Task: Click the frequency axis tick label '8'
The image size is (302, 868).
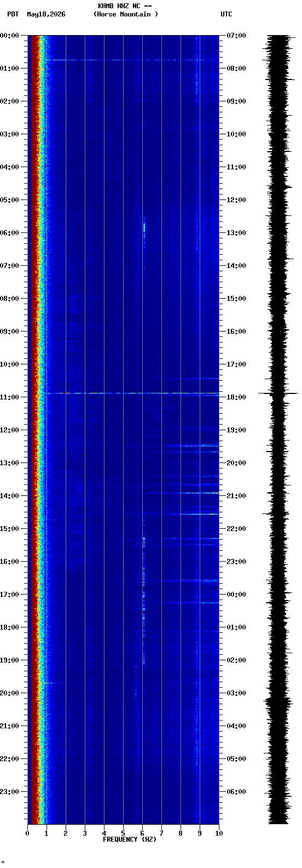Action: (181, 833)
